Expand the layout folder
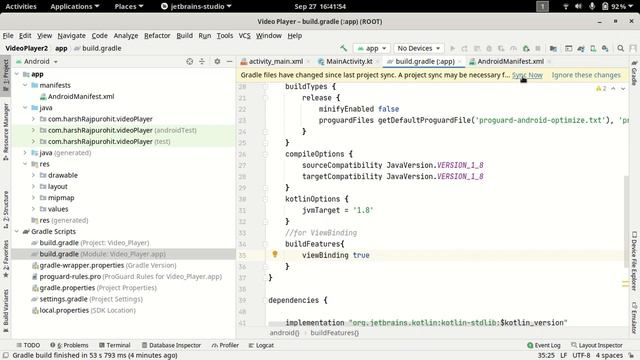Image resolution: width=640 pixels, height=360 pixels. click(33, 187)
